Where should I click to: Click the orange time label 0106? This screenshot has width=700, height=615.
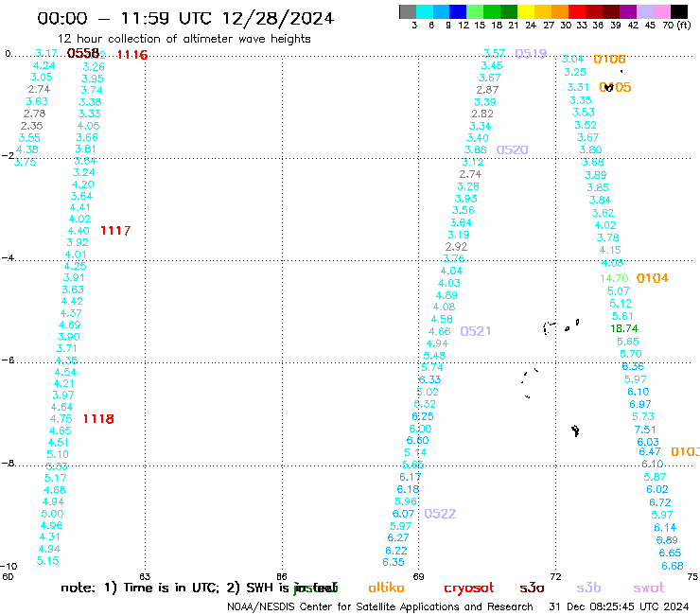coord(609,59)
